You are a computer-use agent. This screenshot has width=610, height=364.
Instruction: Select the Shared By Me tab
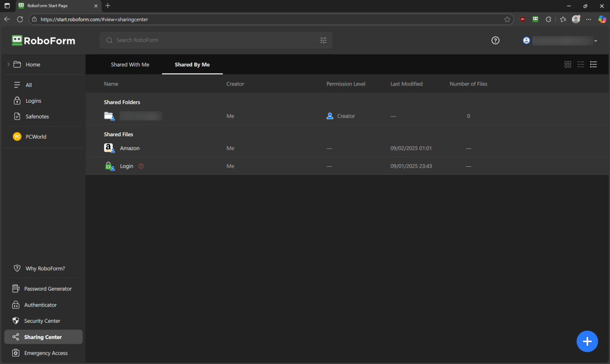coord(192,65)
